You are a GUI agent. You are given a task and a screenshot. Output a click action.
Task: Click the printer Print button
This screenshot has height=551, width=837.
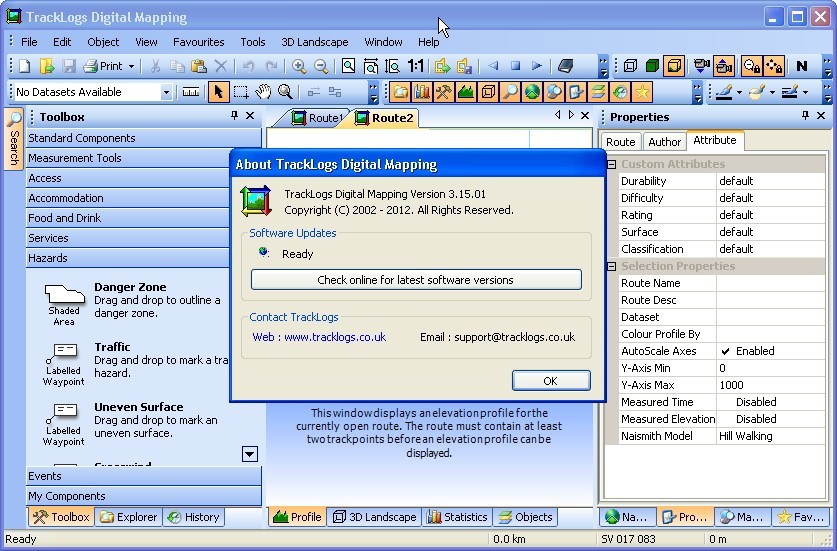click(103, 66)
